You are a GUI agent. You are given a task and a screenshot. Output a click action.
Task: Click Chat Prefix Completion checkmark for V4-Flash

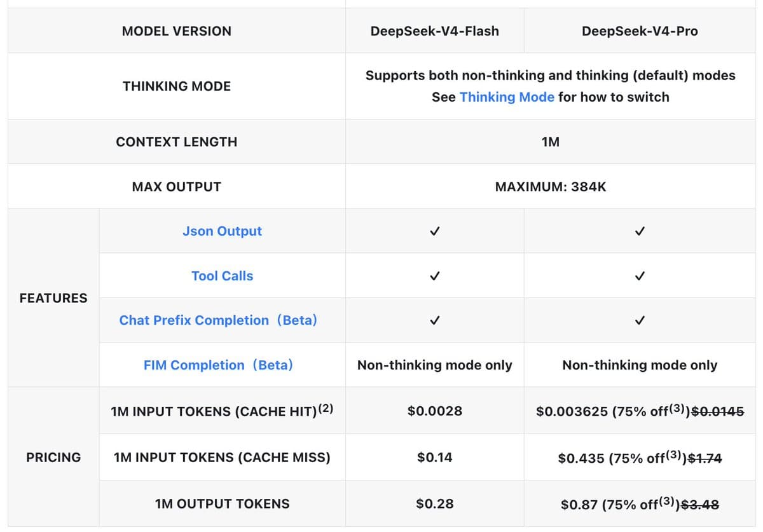[434, 320]
